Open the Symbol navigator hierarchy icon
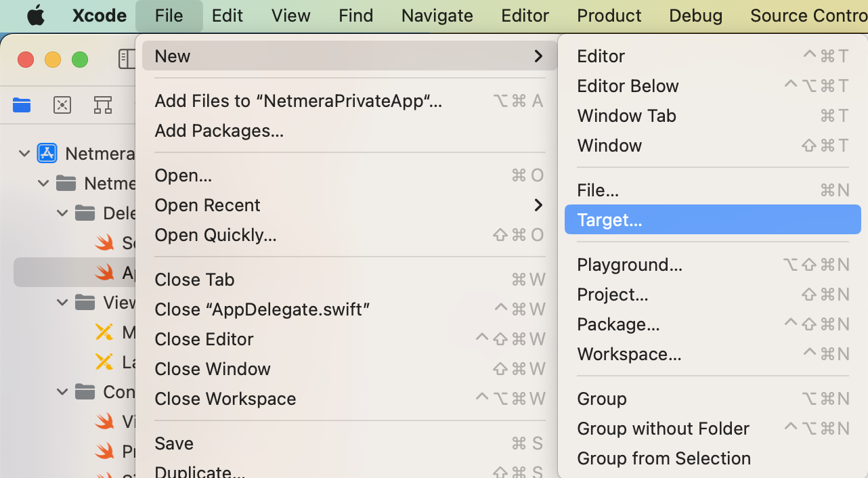This screenshot has width=868, height=478. (x=103, y=105)
